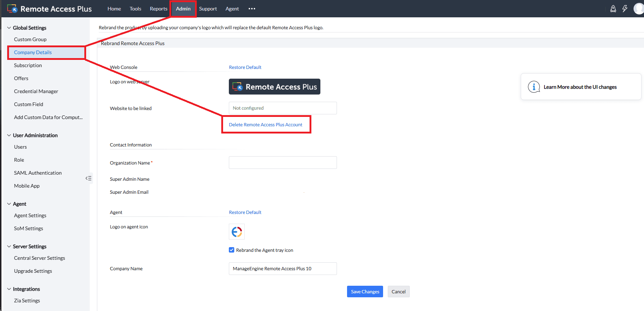Click Restore Default for Web Console
Screen dimensions: 644x311
[245, 67]
